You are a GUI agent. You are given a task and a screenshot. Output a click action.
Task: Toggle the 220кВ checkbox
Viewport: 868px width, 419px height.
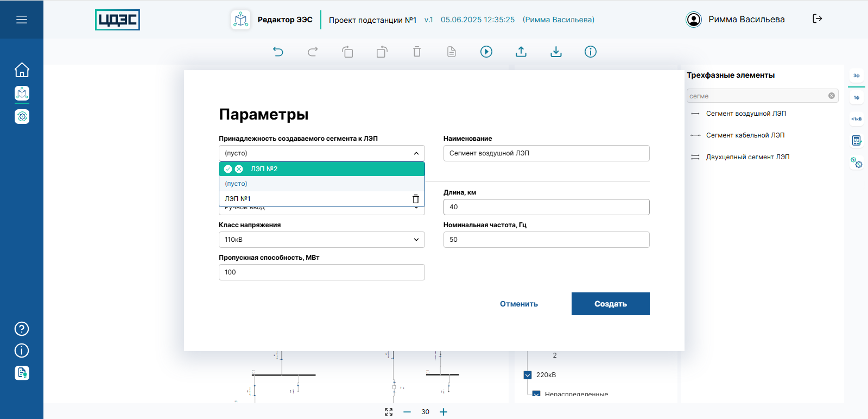tap(528, 375)
